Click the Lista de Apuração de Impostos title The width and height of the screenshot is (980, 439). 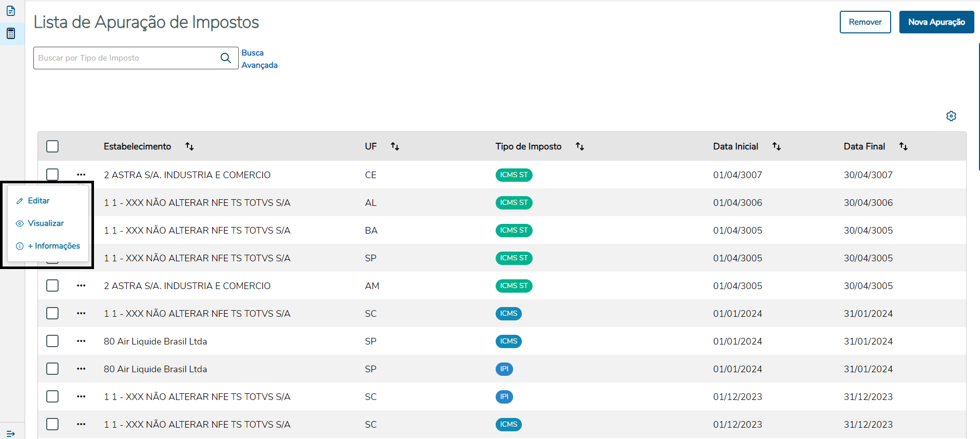click(x=146, y=22)
